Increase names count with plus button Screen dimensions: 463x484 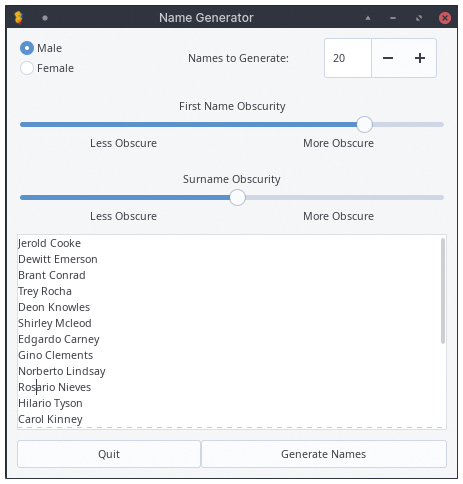(420, 58)
